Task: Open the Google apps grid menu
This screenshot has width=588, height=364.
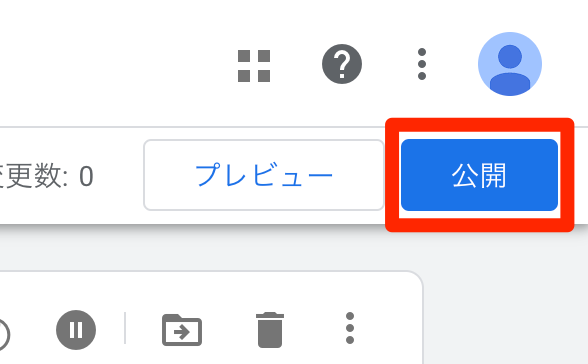Action: tap(254, 66)
